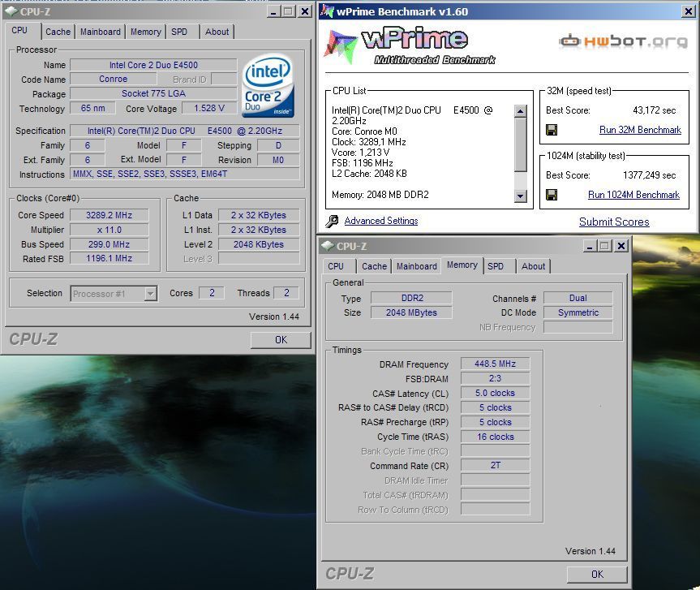This screenshot has width=700, height=590.
Task: Select CPU tab in top-left CPU-Z window
Action: click(x=19, y=30)
